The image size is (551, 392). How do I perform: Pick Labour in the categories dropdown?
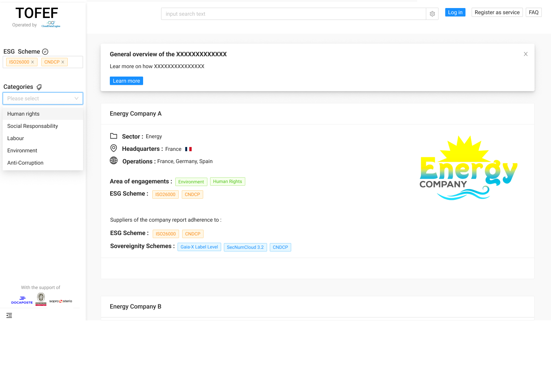pos(16,138)
